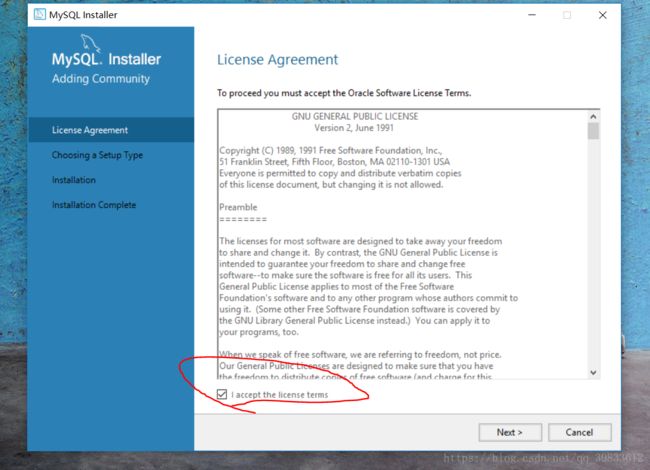Click the Version 2, June 1991 line
This screenshot has height=470, width=650.
354,128
